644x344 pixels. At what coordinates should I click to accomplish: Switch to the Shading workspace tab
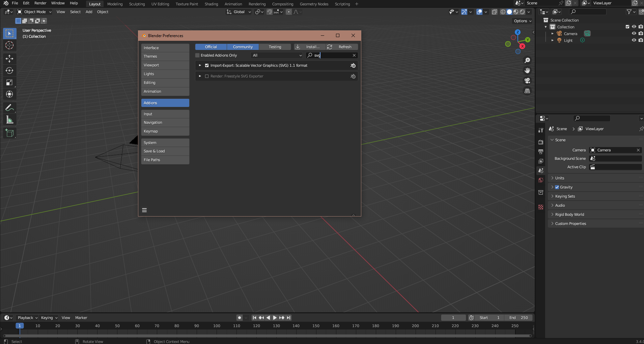pos(212,4)
